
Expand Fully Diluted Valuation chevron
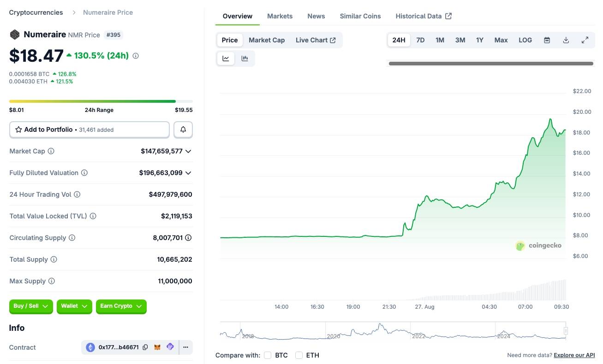tap(188, 173)
